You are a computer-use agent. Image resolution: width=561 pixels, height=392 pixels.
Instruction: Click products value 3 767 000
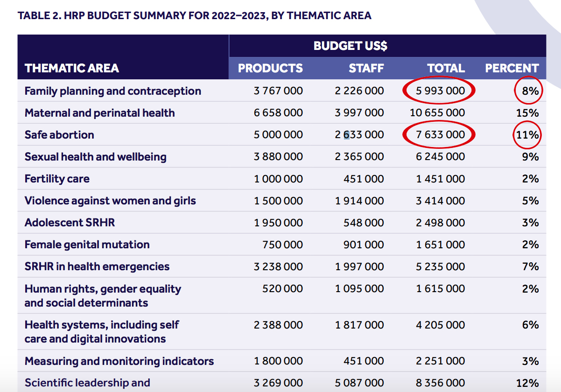click(278, 91)
